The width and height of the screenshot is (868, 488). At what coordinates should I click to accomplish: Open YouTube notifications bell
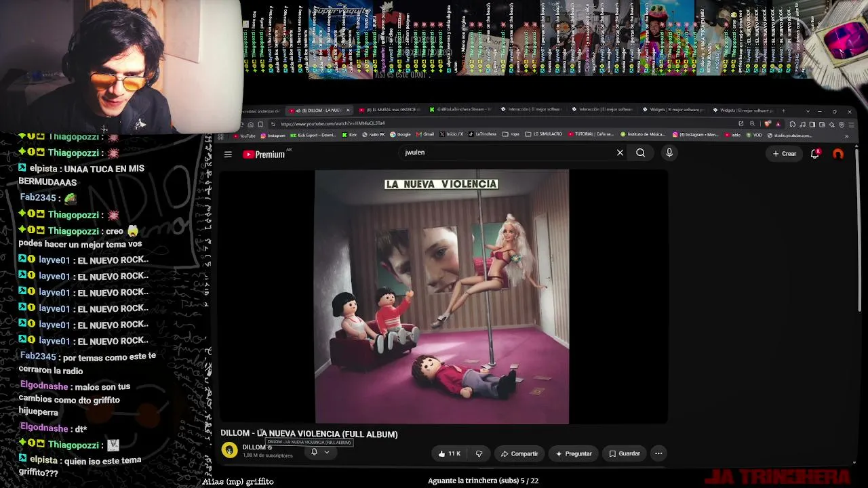click(815, 154)
